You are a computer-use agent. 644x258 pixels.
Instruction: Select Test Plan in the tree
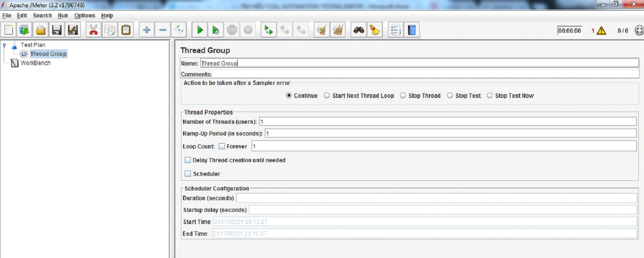[33, 45]
